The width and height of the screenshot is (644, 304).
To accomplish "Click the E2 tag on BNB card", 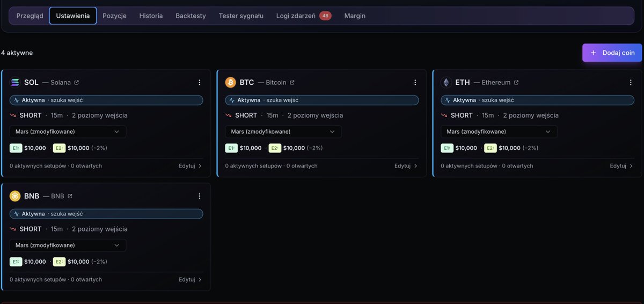I will tap(59, 262).
